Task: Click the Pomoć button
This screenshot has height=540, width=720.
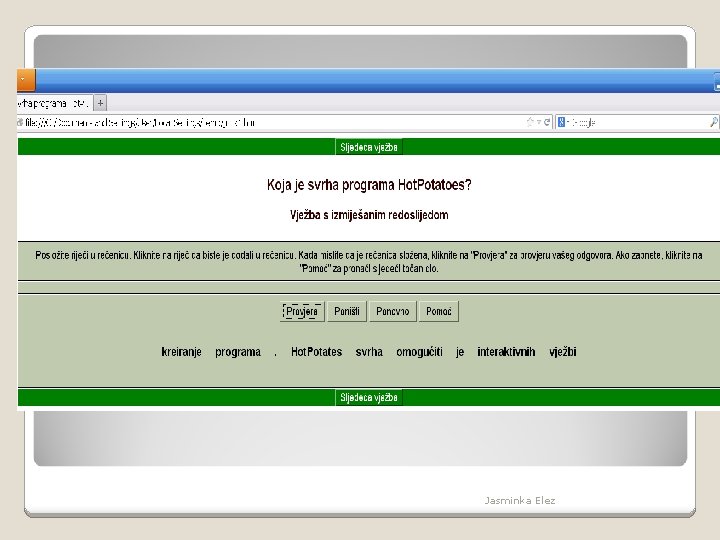Action: 439,311
